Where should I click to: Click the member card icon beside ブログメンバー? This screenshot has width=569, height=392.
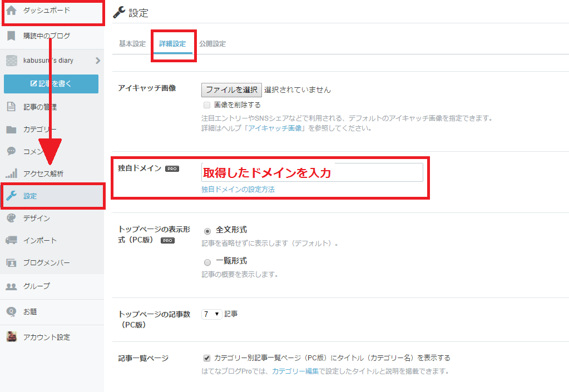[11, 262]
